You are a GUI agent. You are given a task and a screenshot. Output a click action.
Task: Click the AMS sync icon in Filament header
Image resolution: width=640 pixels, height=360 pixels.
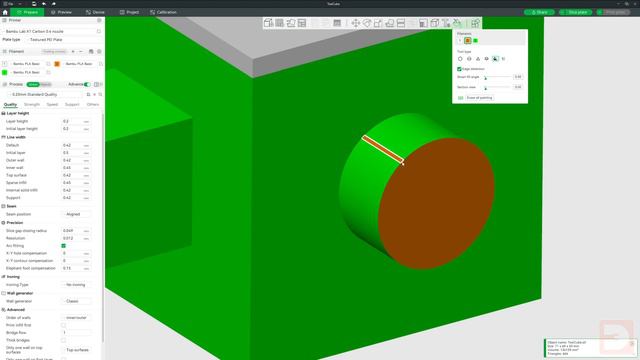click(x=91, y=51)
